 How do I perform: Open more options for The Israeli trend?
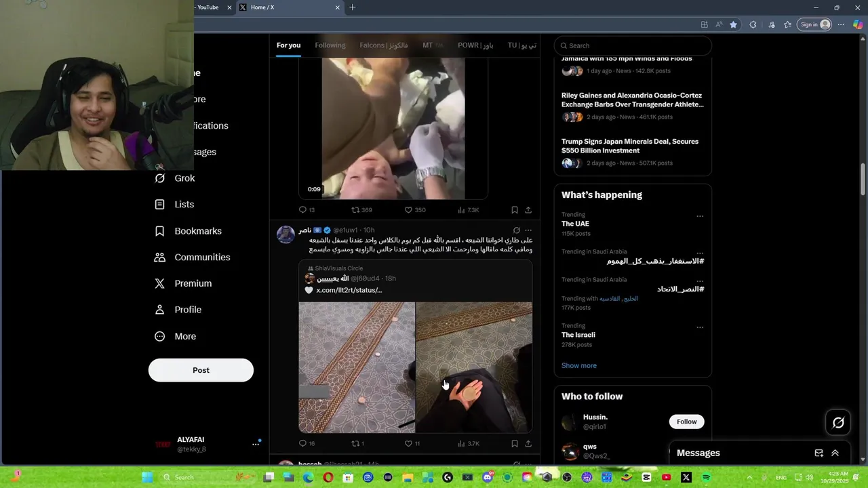700,327
